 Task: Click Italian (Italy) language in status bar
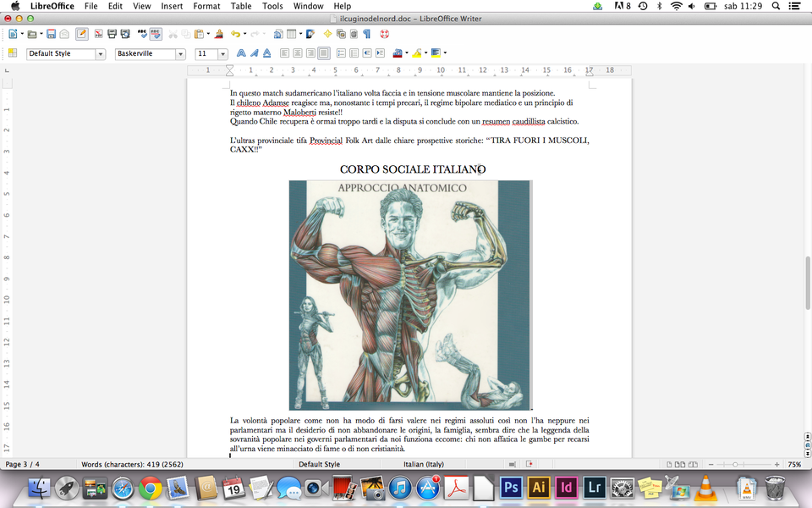[424, 465]
